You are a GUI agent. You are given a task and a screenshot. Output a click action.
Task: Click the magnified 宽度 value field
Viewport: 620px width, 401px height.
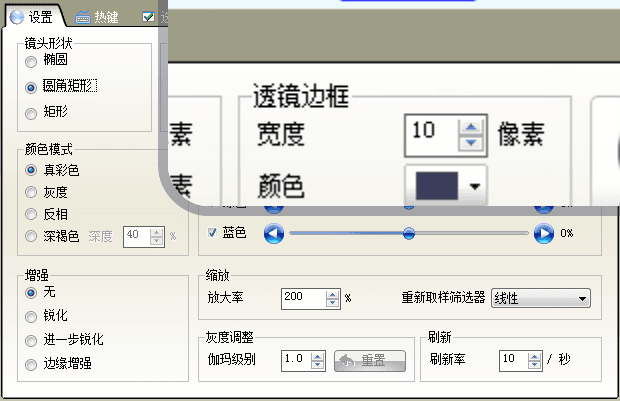pos(431,135)
